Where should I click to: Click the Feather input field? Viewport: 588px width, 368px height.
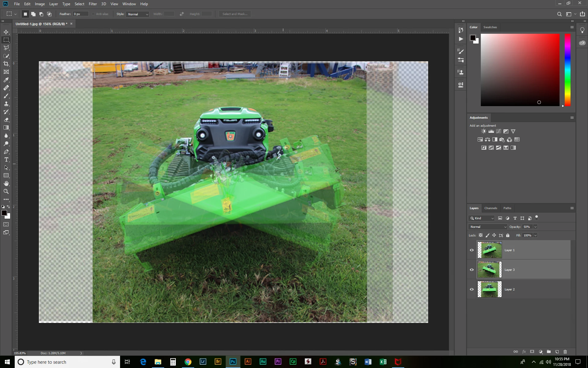(80, 14)
